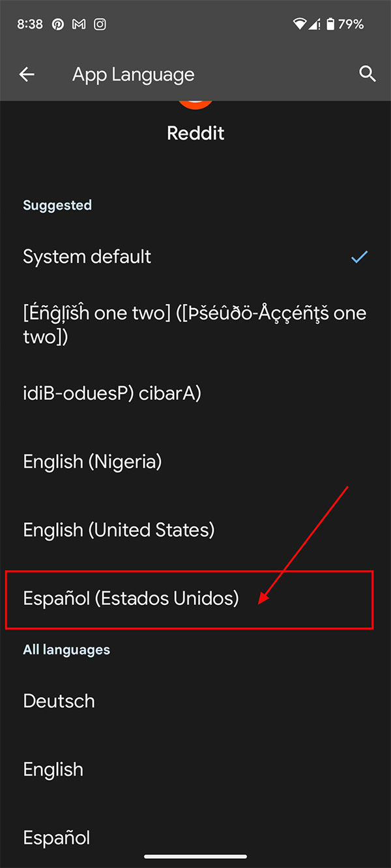Tap the Reddit app name label
The width and height of the screenshot is (391, 868).
click(x=195, y=133)
